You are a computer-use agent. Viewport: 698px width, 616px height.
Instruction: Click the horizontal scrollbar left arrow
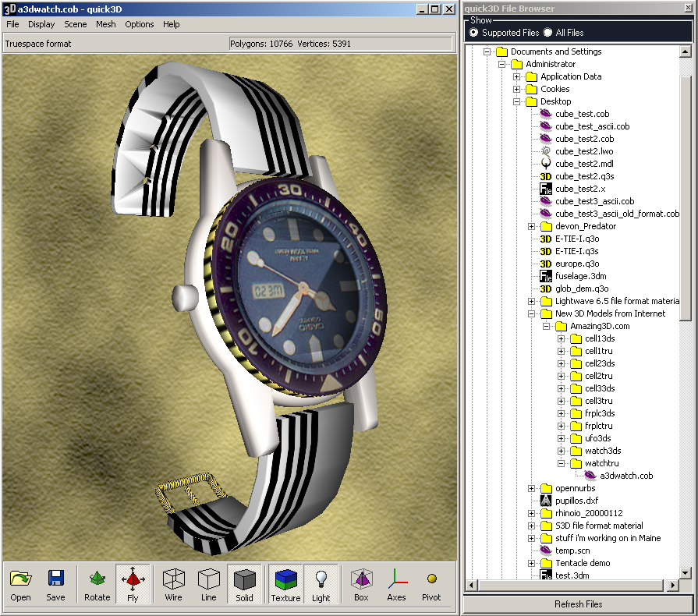tap(471, 585)
